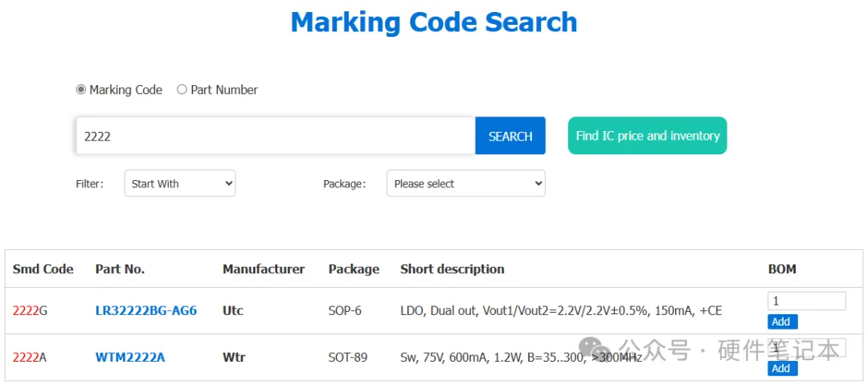This screenshot has height=385, width=868.
Task: Click the BOM quantity field for LR32222BG-AG6
Action: (807, 301)
